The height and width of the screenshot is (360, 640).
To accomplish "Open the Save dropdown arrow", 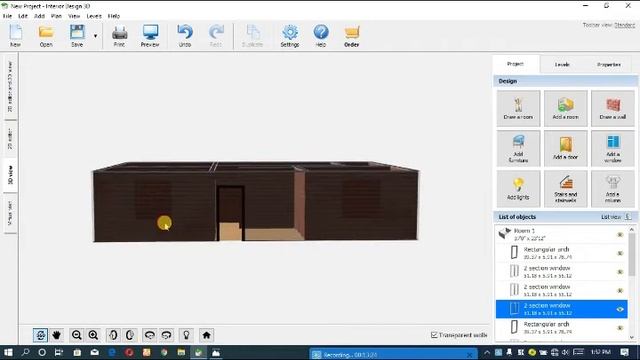I will (96, 36).
